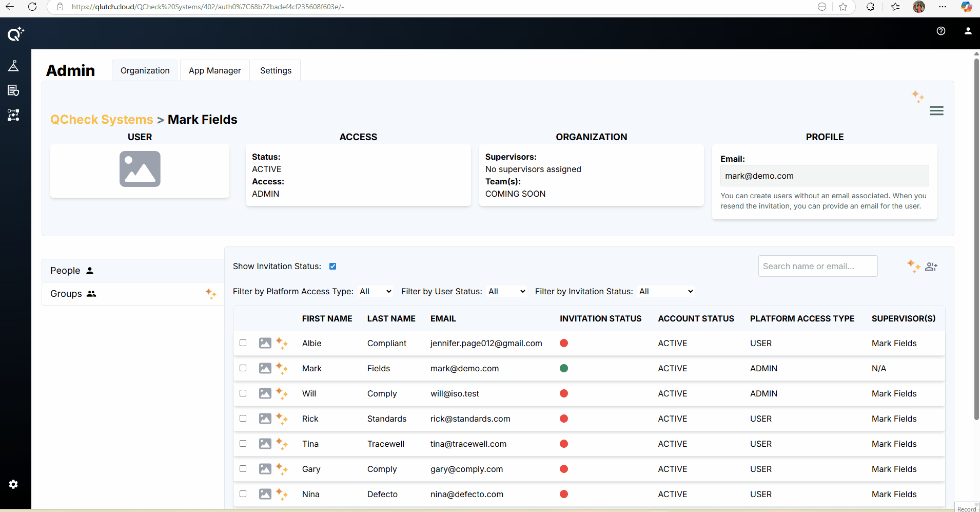Open Filter by Invitation Status dropdown

pyautogui.click(x=665, y=291)
